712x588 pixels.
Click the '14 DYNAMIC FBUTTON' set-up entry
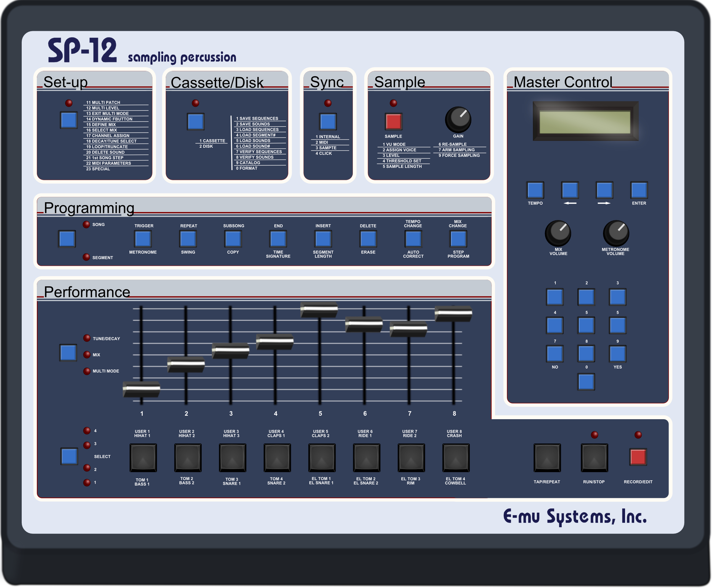[x=109, y=119]
